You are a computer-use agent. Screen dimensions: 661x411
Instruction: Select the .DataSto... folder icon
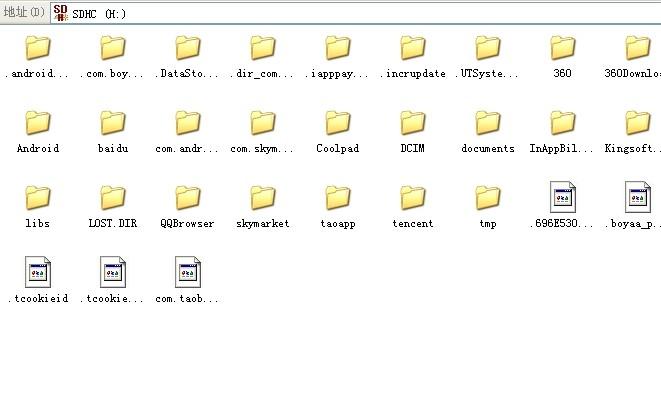[188, 48]
